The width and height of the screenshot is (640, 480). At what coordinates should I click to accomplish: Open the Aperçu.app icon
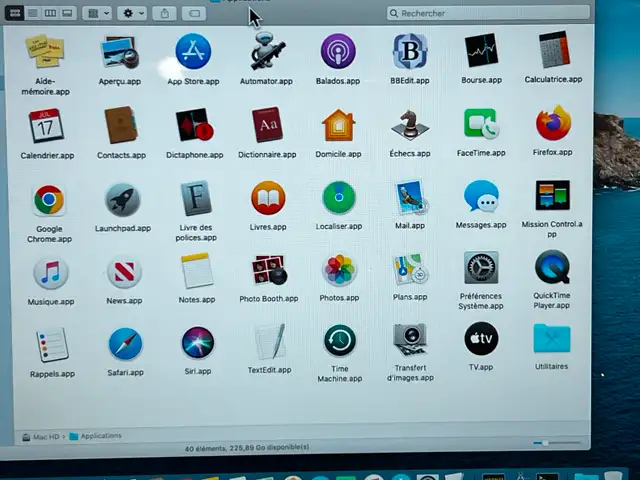pyautogui.click(x=120, y=52)
